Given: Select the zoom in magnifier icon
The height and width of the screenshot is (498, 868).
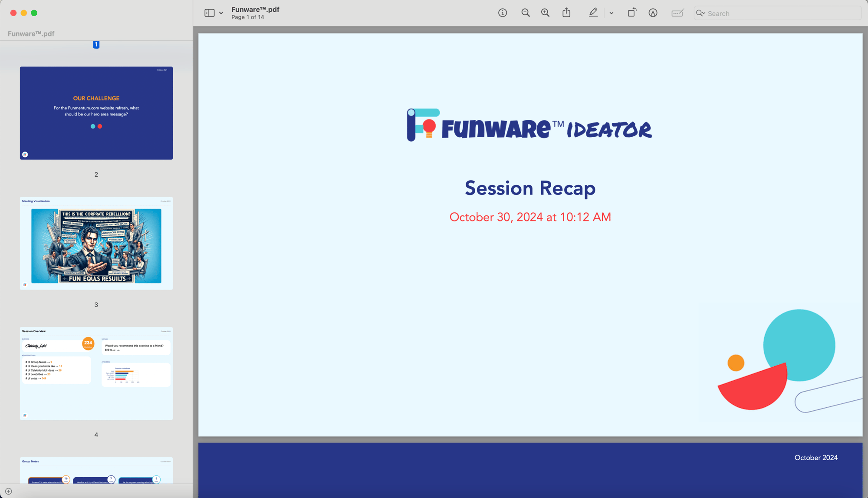Looking at the screenshot, I should [545, 13].
